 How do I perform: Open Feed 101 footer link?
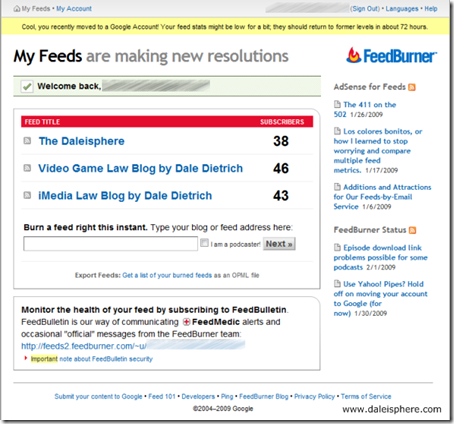[162, 396]
